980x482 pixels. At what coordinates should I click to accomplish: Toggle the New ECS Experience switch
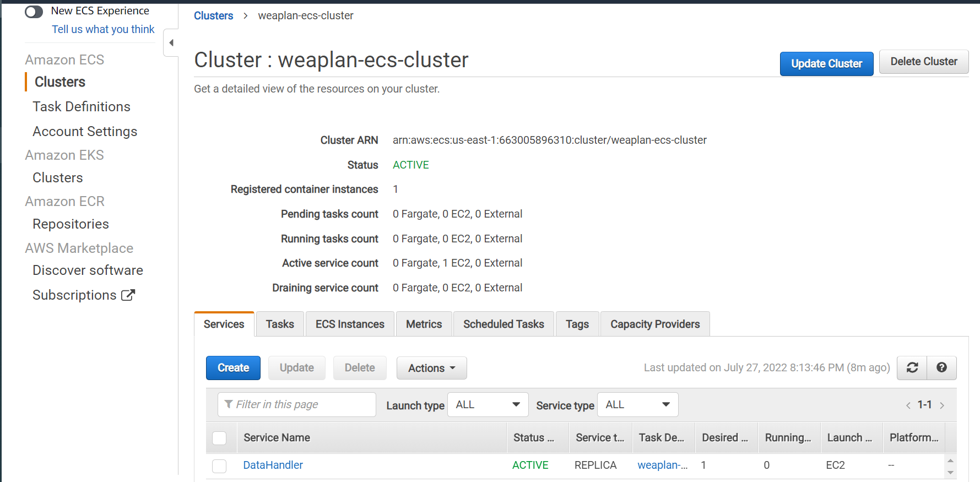pos(34,12)
